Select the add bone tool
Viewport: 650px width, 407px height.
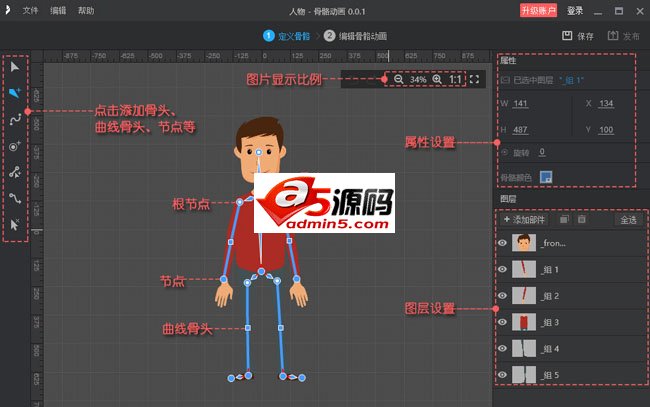point(14,92)
